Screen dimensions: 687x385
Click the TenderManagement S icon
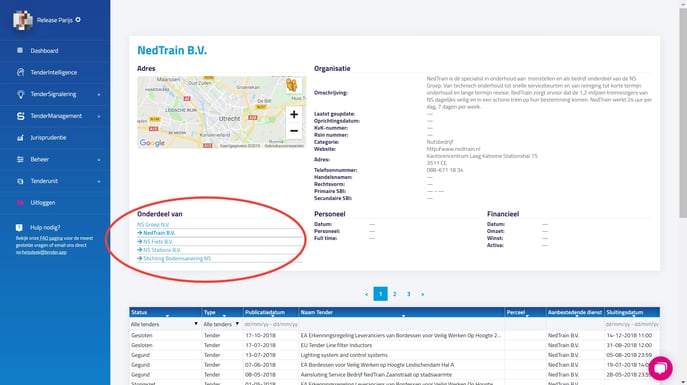point(20,116)
